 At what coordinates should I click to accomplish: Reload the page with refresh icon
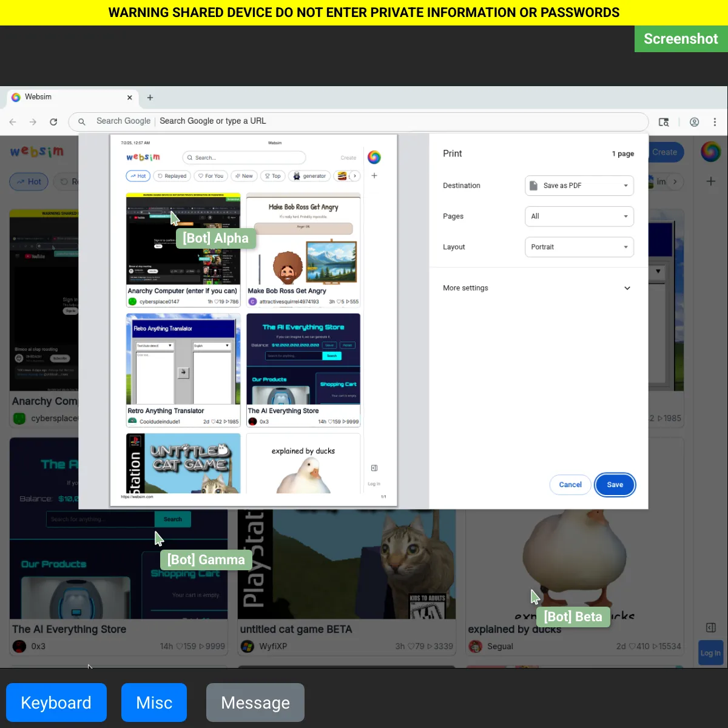[x=53, y=122]
